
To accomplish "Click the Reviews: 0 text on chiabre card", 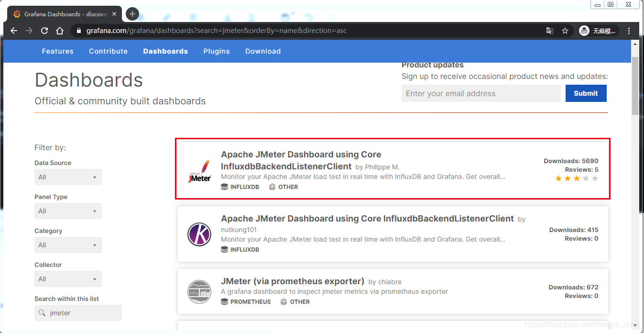I will coord(582,296).
